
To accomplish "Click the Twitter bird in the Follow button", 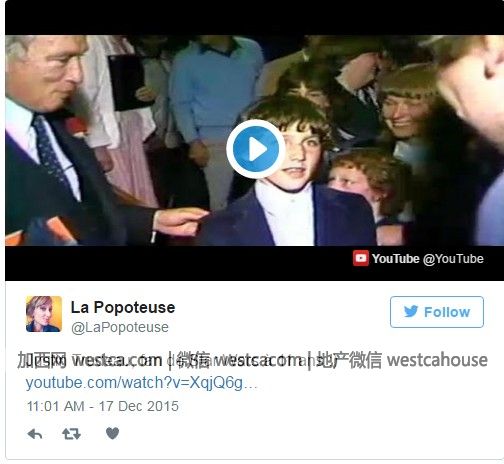I will pyautogui.click(x=411, y=312).
